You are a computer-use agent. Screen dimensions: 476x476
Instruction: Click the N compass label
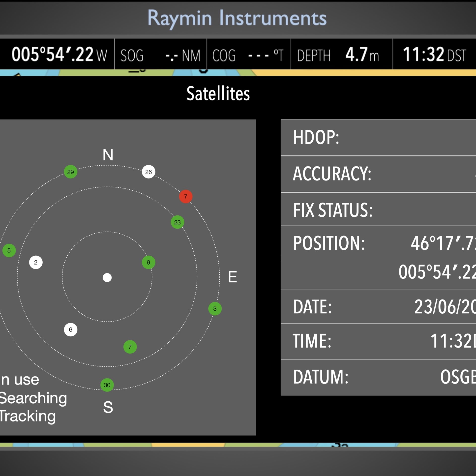tap(108, 155)
